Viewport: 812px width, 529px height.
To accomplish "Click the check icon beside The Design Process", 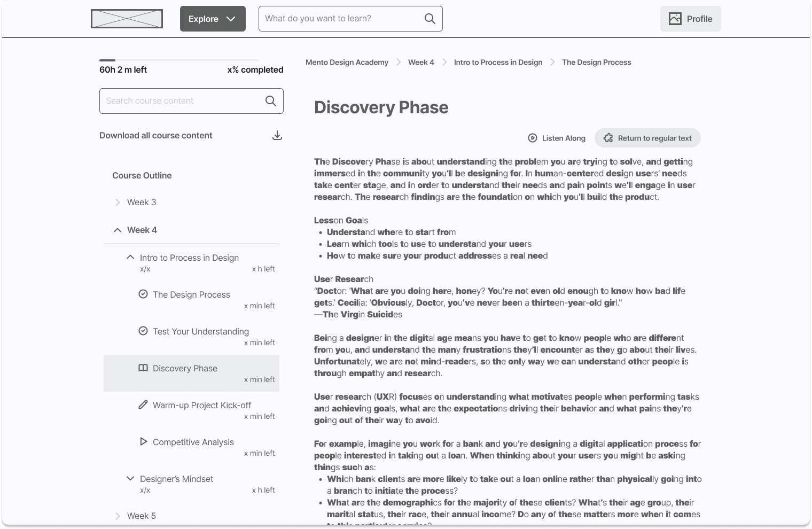I will coord(143,294).
